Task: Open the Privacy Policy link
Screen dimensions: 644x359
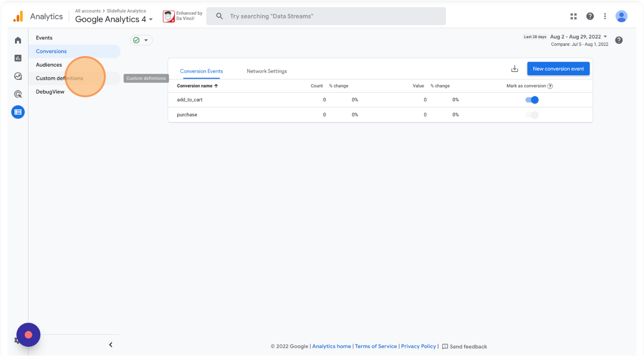Action: point(418,346)
